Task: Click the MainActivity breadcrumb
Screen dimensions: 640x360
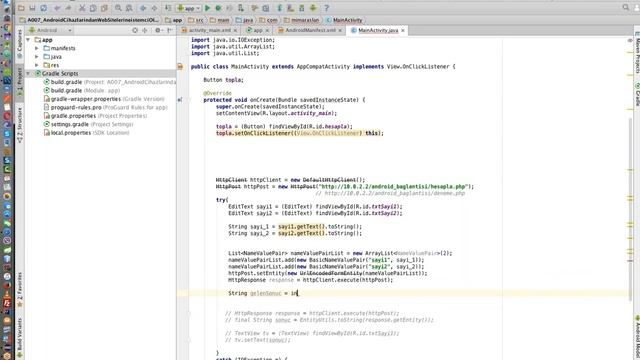Action: coord(344,20)
